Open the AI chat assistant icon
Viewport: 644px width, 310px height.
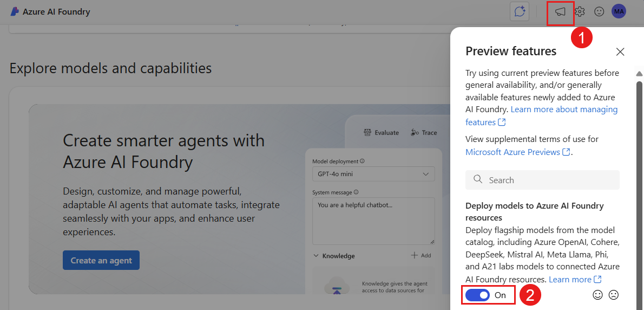tap(520, 11)
